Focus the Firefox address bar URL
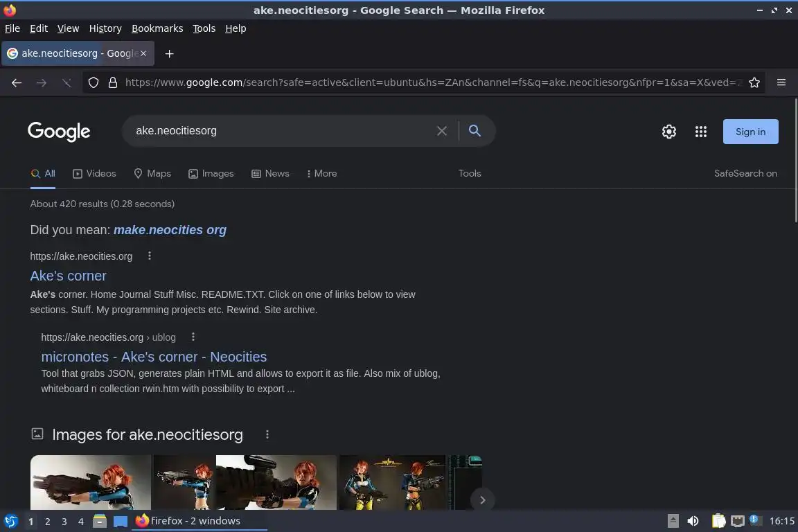The width and height of the screenshot is (798, 532). pyautogui.click(x=432, y=82)
